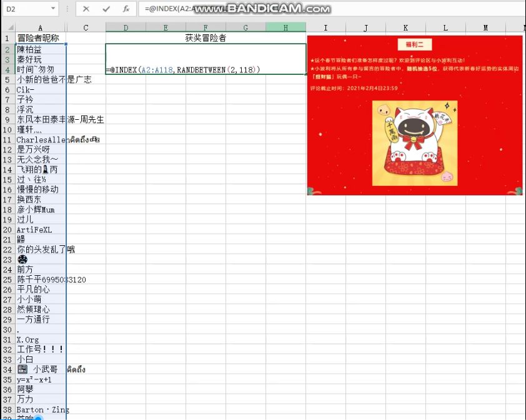Select the cell containing 陳柏益

tap(40, 49)
